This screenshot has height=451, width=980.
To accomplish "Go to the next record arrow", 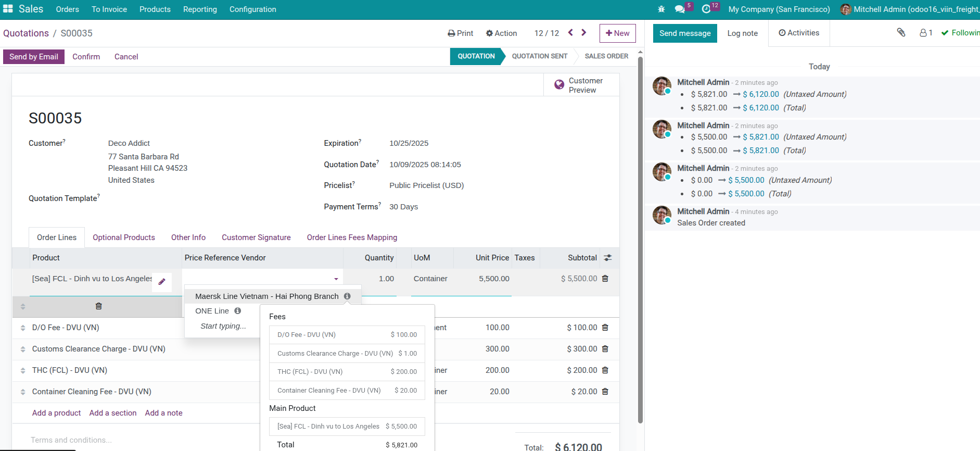I will (x=584, y=33).
